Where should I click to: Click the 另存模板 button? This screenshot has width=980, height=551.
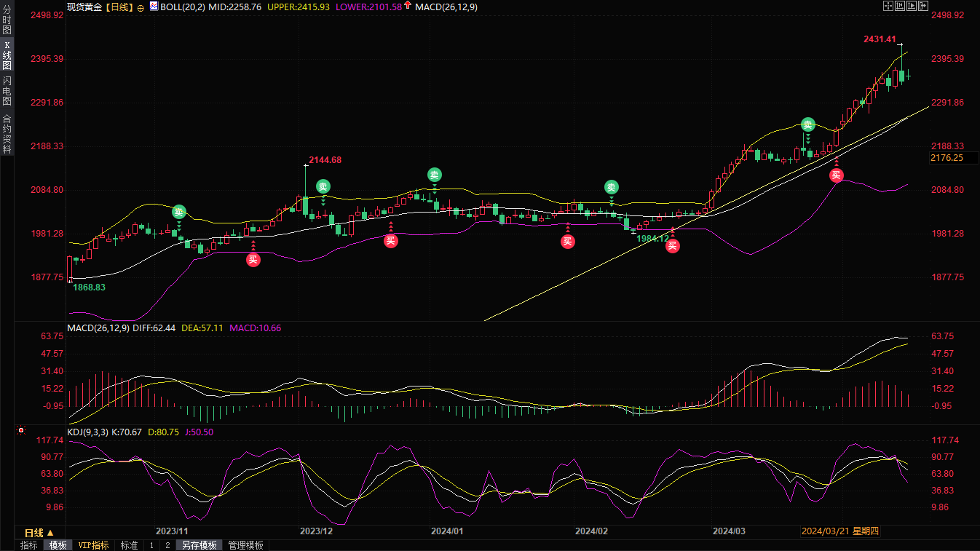click(x=199, y=545)
